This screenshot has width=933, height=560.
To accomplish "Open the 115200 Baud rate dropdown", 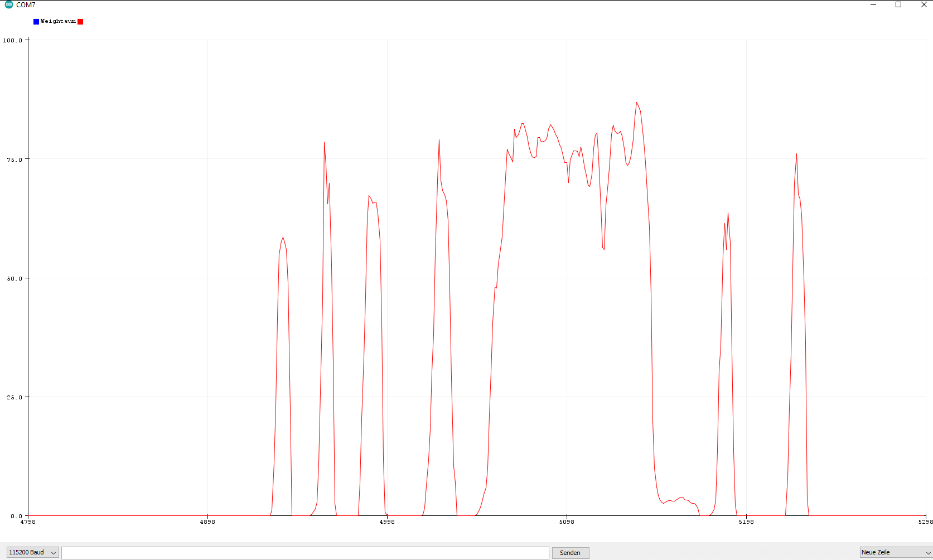I will click(x=32, y=552).
